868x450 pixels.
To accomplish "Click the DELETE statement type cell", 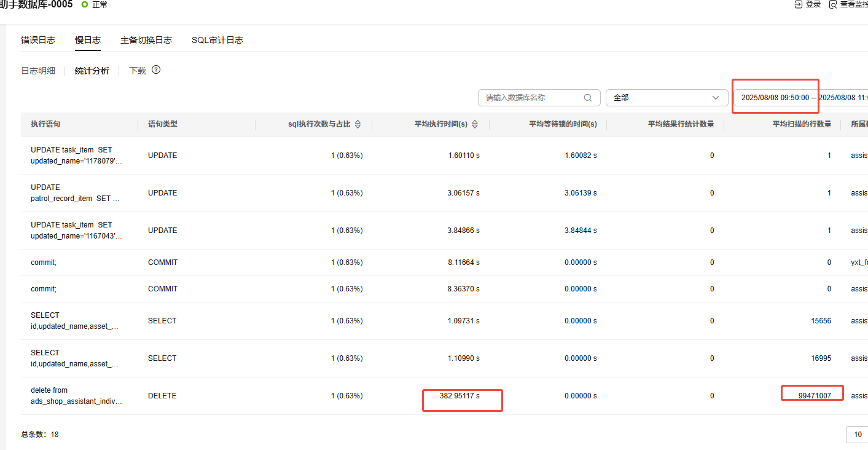I will (x=162, y=396).
